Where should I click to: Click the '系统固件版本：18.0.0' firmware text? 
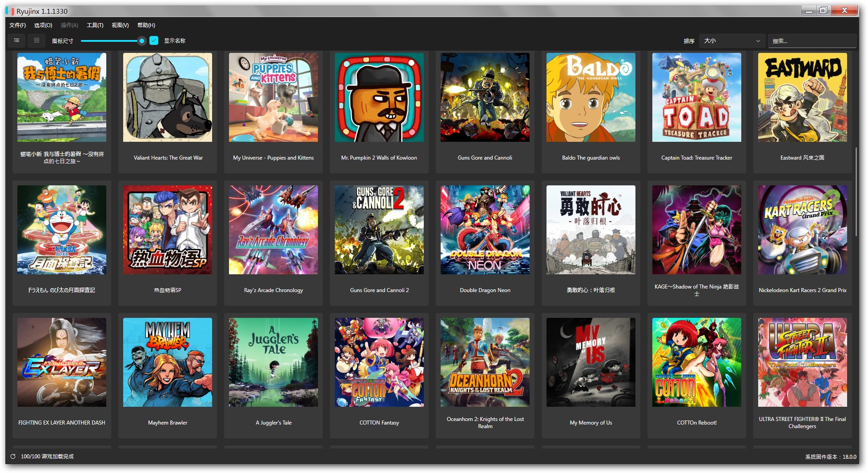831,457
